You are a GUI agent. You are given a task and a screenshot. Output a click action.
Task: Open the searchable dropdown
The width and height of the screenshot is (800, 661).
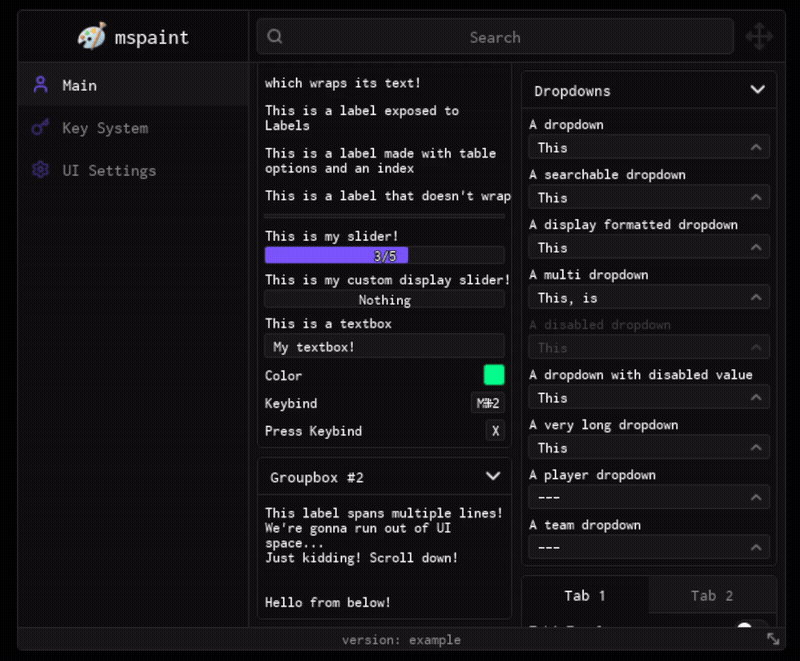click(x=649, y=197)
